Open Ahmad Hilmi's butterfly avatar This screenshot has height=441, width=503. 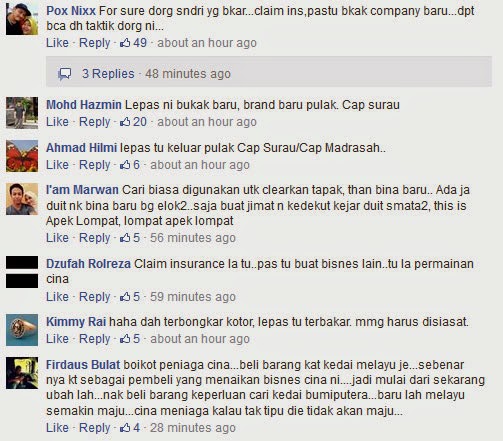[x=22, y=156]
